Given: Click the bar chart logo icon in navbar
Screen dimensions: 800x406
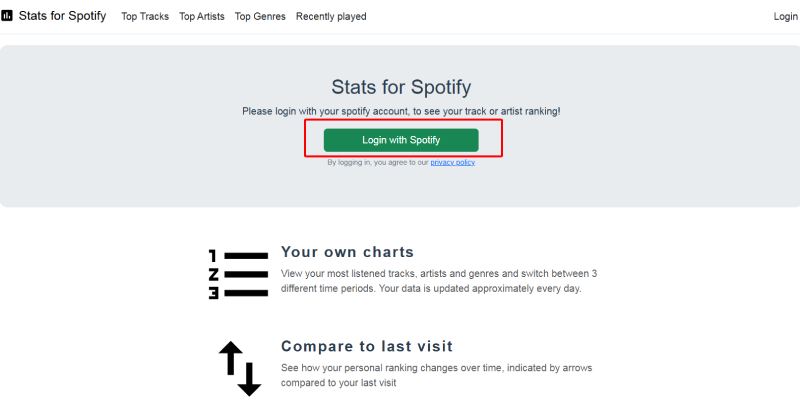Looking at the screenshot, I should coord(7,16).
